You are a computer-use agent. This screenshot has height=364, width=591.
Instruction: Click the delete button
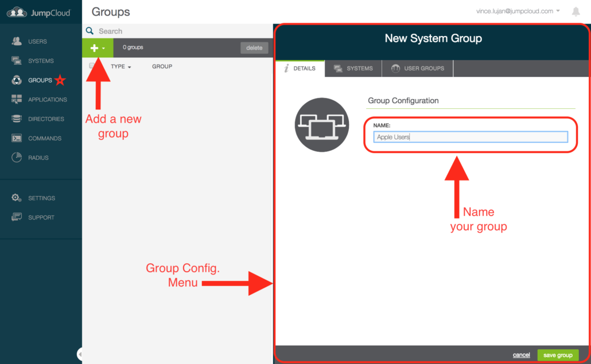[254, 48]
